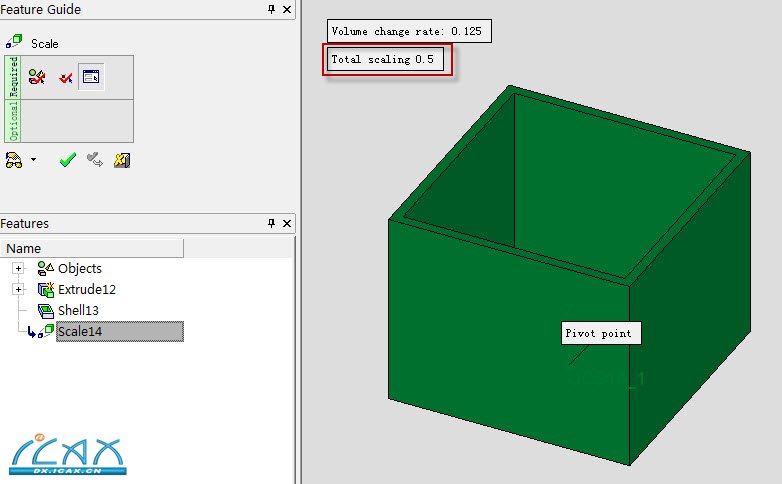Select Extrude12 in the feature tree

click(87, 289)
